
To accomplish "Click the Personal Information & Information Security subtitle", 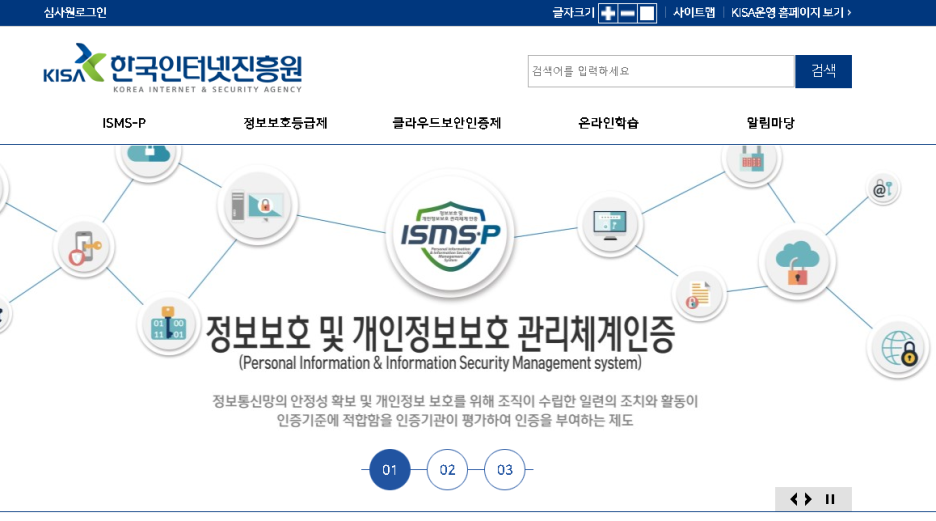I will point(441,363).
